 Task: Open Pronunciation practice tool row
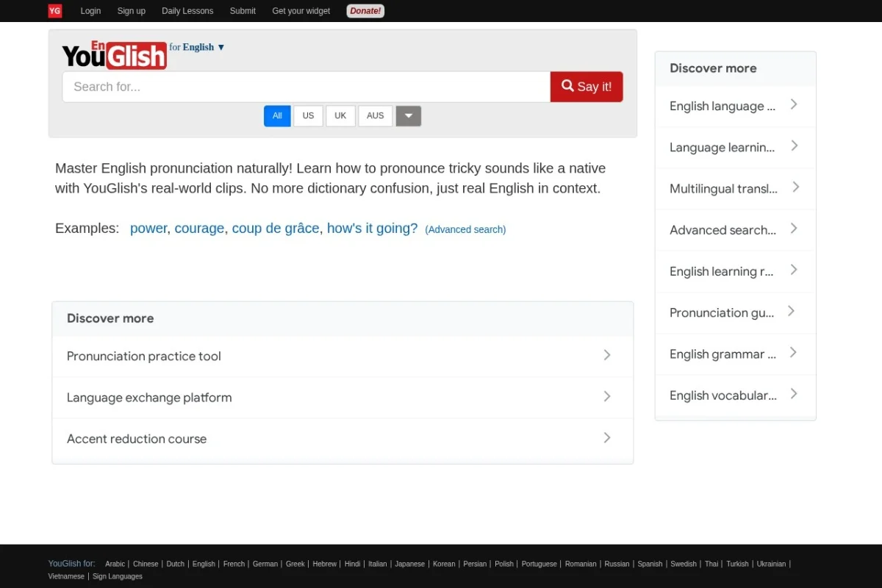click(x=343, y=356)
